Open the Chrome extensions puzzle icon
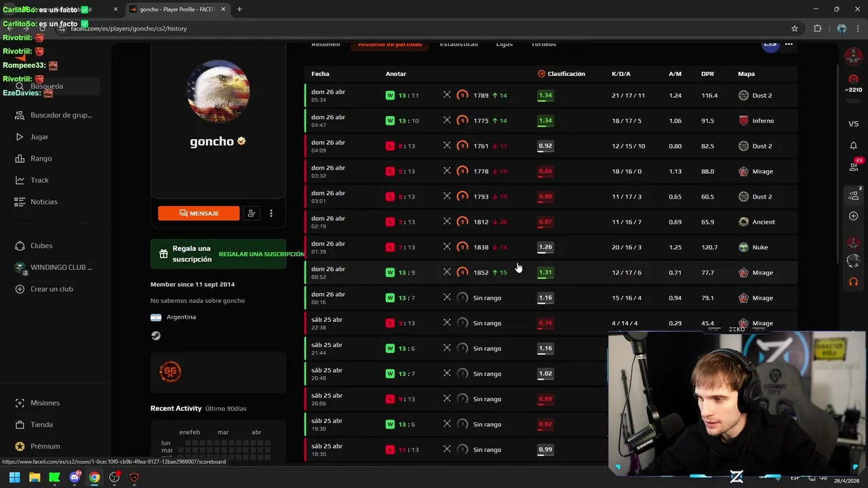 click(x=817, y=28)
